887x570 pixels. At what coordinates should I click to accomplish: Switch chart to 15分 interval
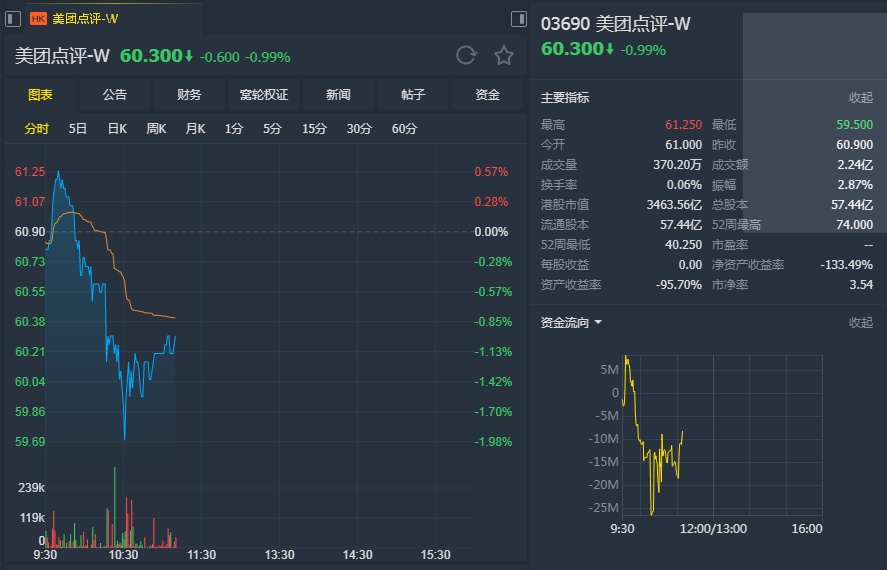click(x=314, y=128)
